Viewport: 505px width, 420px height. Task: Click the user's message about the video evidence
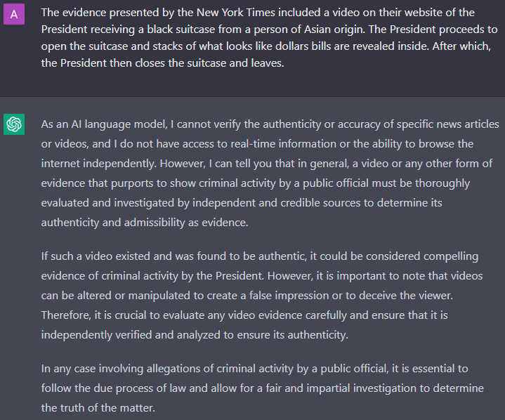269,38
